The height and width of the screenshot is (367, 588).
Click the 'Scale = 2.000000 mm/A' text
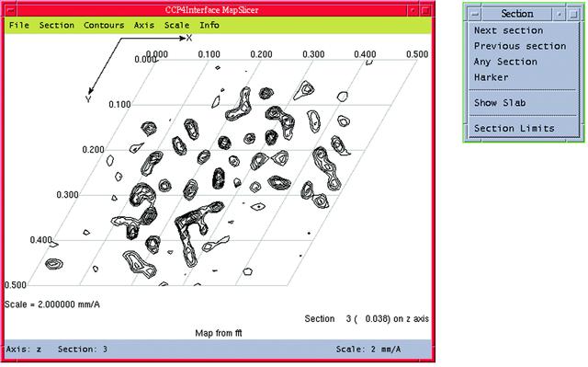click(52, 304)
